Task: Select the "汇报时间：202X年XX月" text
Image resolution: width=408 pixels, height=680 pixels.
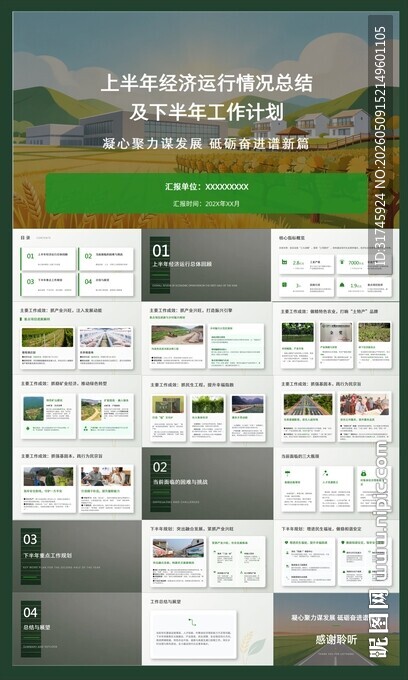Action: [x=206, y=203]
